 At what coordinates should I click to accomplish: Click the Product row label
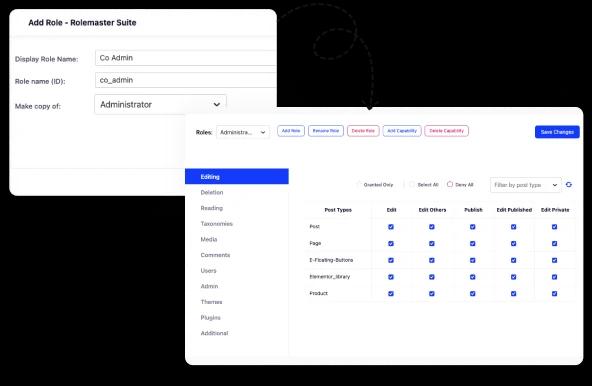click(x=318, y=293)
